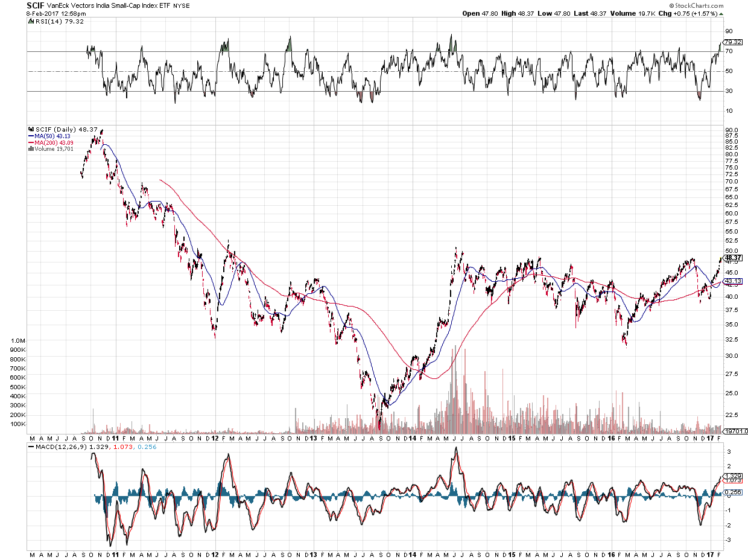Click the 48.37 last price tag on axis
The height and width of the screenshot is (560, 748).
coord(732,258)
